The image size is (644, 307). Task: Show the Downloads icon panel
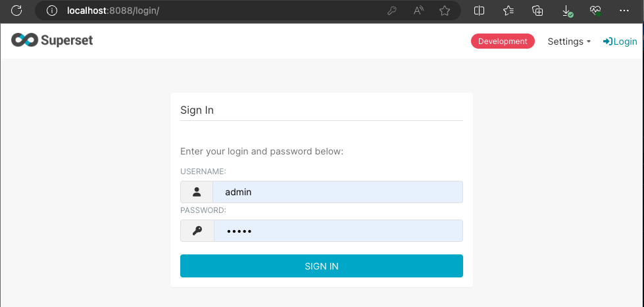[567, 11]
